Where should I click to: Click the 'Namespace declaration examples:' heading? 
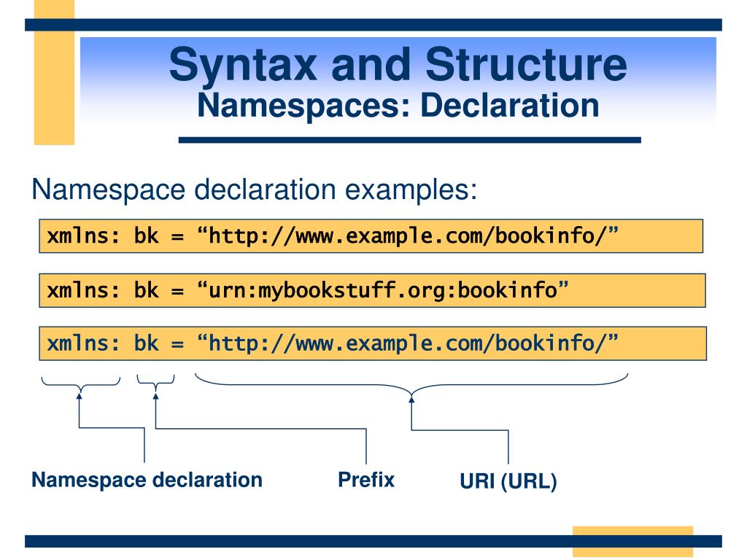[x=255, y=190]
